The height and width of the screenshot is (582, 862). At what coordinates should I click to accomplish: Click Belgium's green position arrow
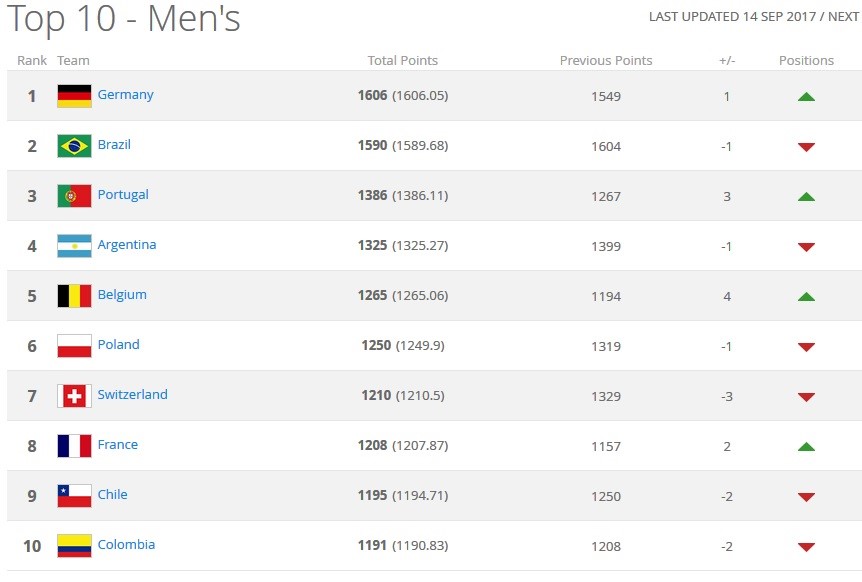(806, 297)
